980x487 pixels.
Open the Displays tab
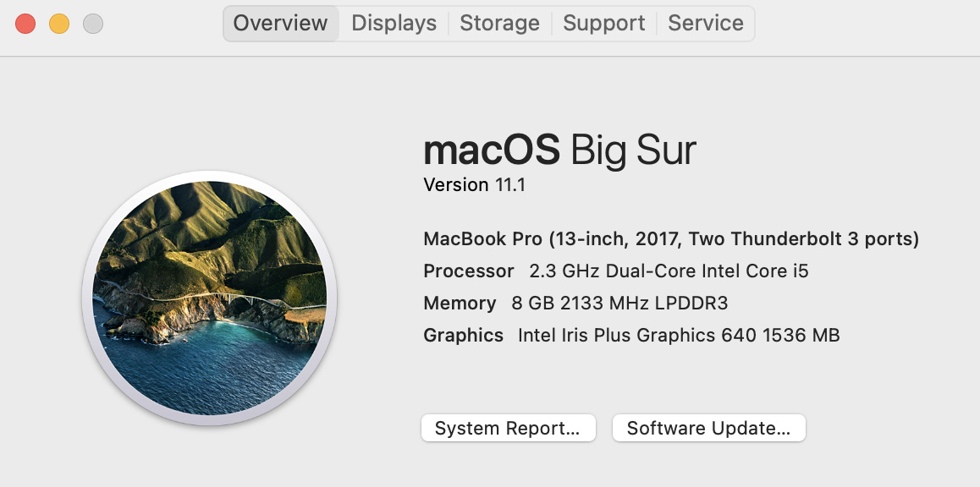(394, 24)
